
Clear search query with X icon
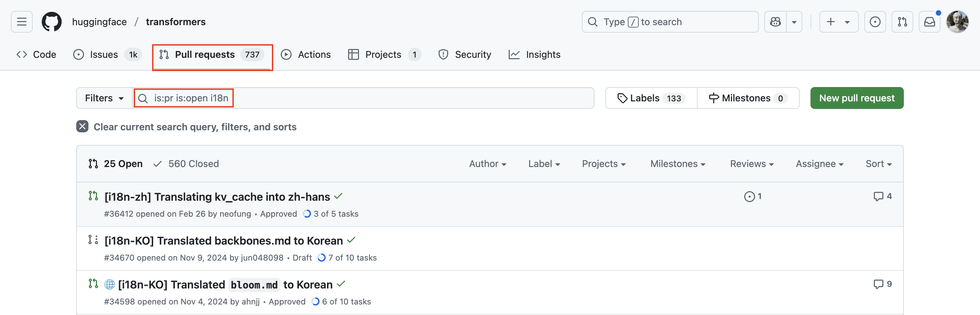(x=82, y=126)
